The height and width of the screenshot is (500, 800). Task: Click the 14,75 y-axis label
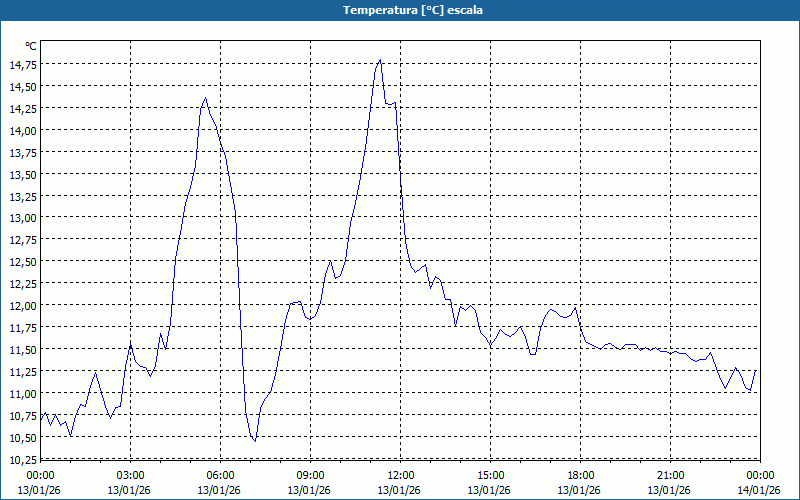[x=22, y=65]
